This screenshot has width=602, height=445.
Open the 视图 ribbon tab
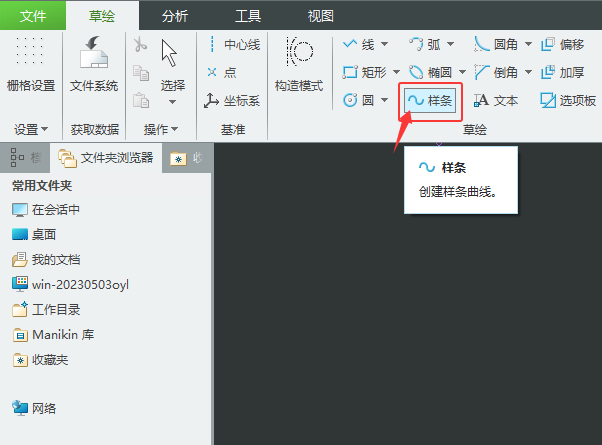pos(321,16)
